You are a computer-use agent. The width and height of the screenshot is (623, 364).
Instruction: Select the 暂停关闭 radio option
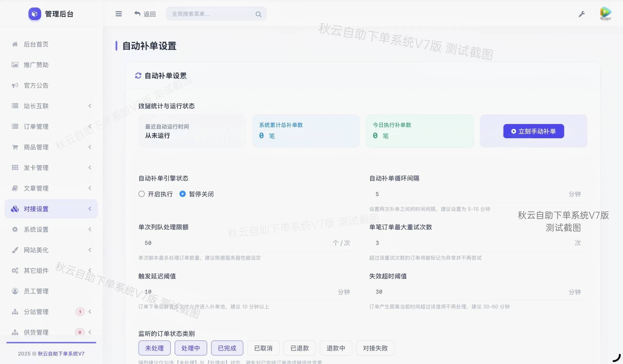tap(182, 194)
